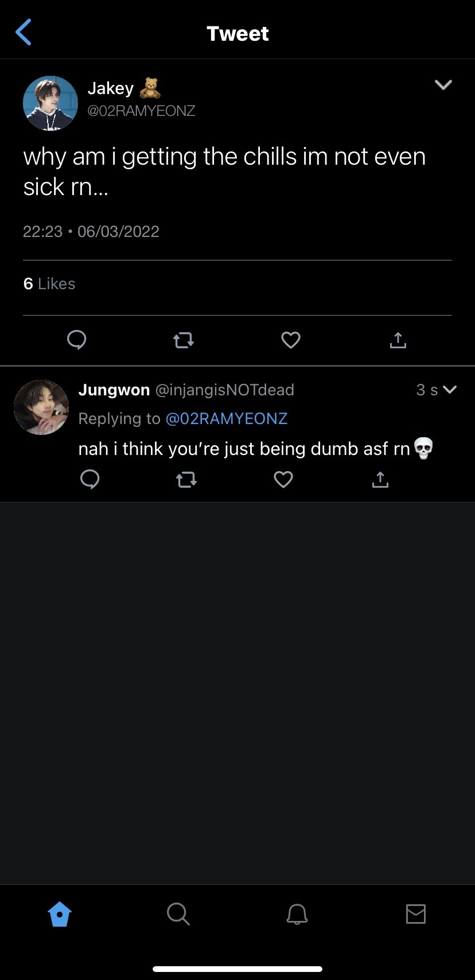
Task: Reply to Jungwon's comment
Action: (90, 479)
